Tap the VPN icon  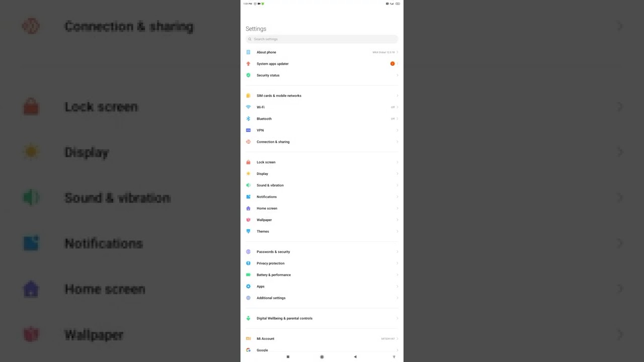(x=248, y=130)
